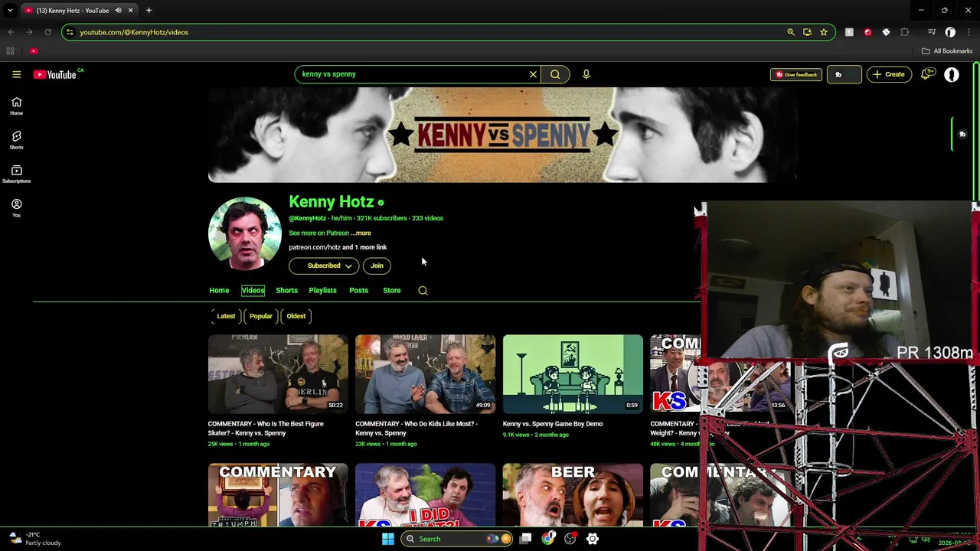
Task: Open the patreon.com/hotz link
Action: (315, 247)
